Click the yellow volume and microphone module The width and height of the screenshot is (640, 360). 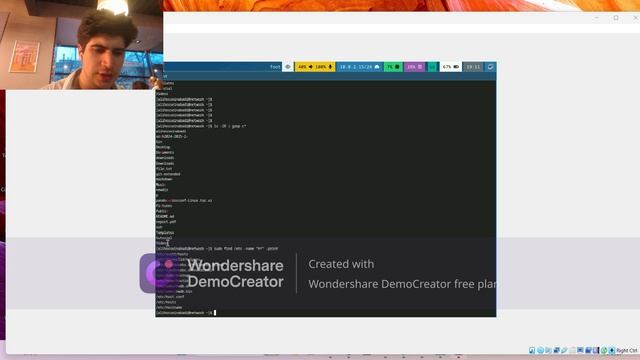(x=315, y=67)
